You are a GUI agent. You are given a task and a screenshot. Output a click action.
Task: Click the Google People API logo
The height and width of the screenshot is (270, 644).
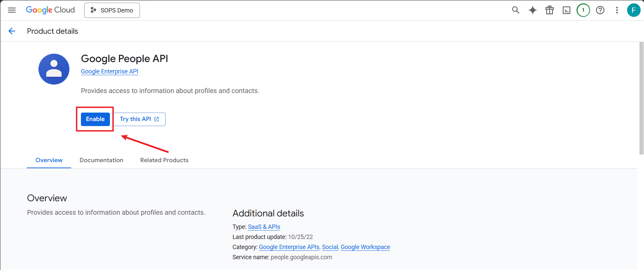click(54, 69)
